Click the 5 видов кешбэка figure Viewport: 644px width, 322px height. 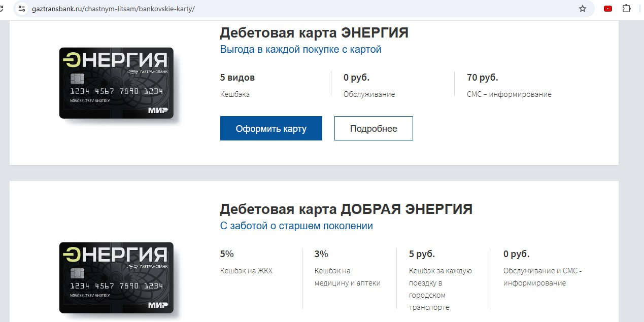click(x=237, y=78)
